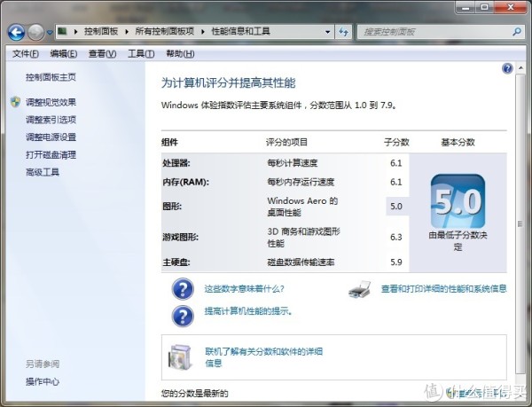
Task: Click the shield icon beside 调整视觉效果
Action: [15, 102]
